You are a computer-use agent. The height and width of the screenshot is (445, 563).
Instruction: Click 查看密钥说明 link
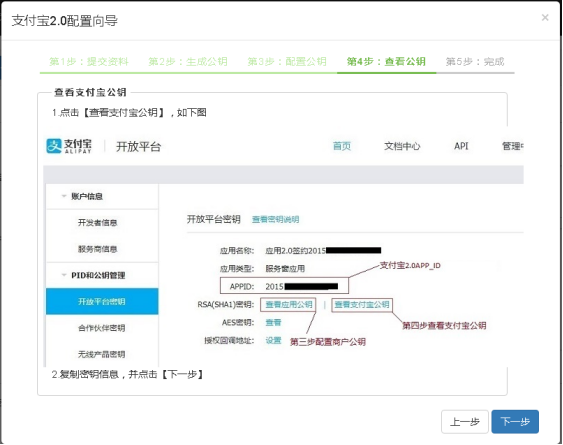pyautogui.click(x=275, y=219)
